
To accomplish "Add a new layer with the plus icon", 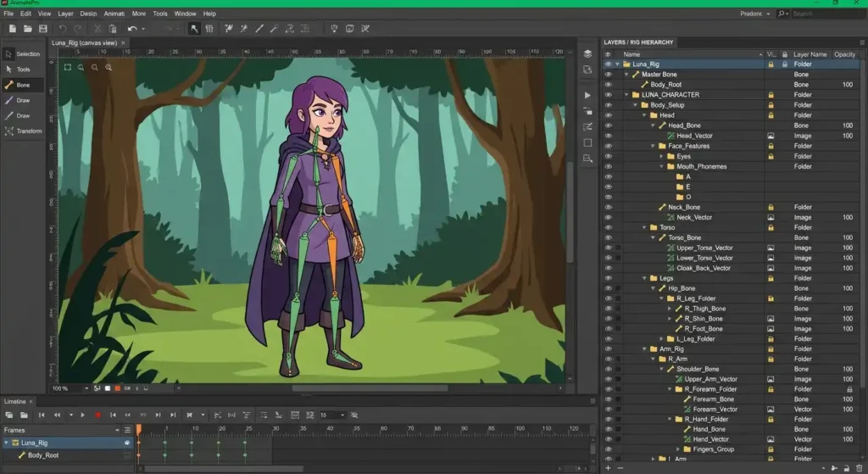I will (x=608, y=468).
